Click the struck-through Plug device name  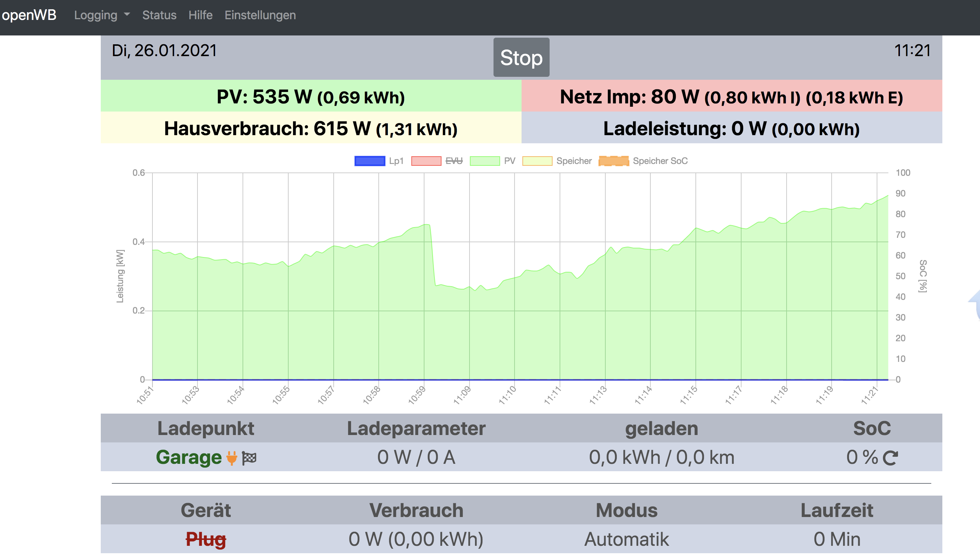(x=206, y=539)
